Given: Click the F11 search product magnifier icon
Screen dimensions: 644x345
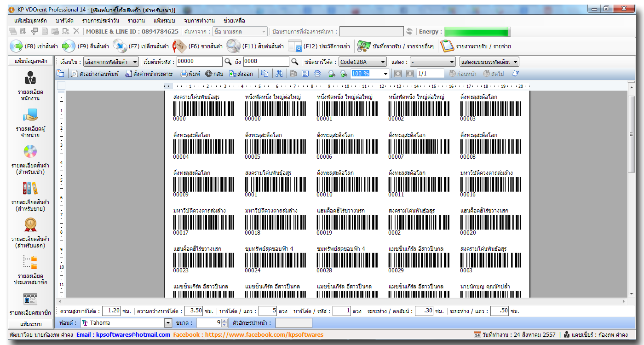Looking at the screenshot, I should (x=234, y=46).
